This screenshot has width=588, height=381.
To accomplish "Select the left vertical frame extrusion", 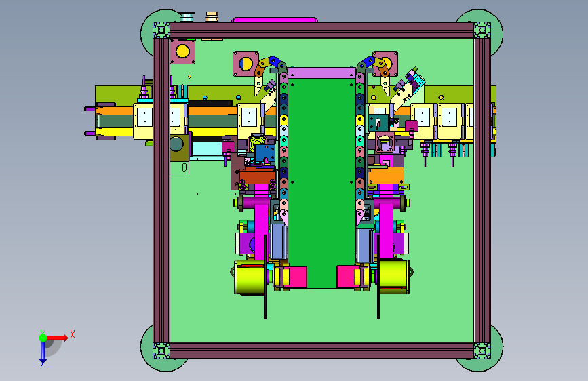I will tap(161, 190).
